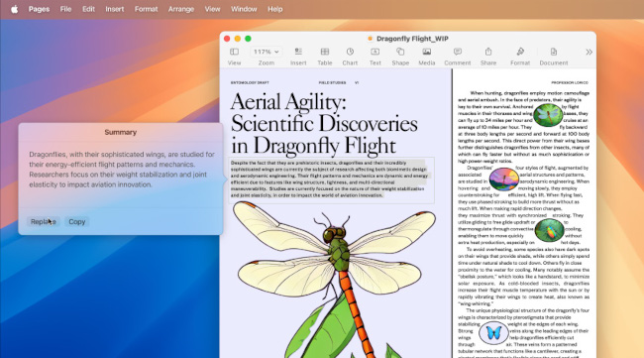Close the Pages document window
The width and height of the screenshot is (644, 358).
(227, 39)
